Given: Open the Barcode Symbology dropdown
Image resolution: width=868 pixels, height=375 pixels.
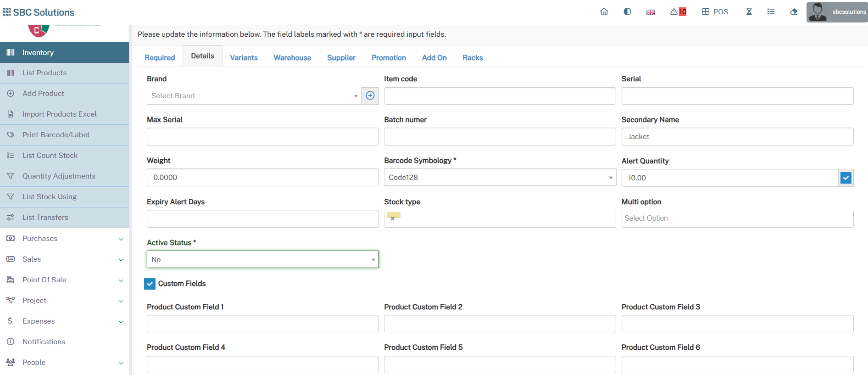Looking at the screenshot, I should pyautogui.click(x=499, y=178).
